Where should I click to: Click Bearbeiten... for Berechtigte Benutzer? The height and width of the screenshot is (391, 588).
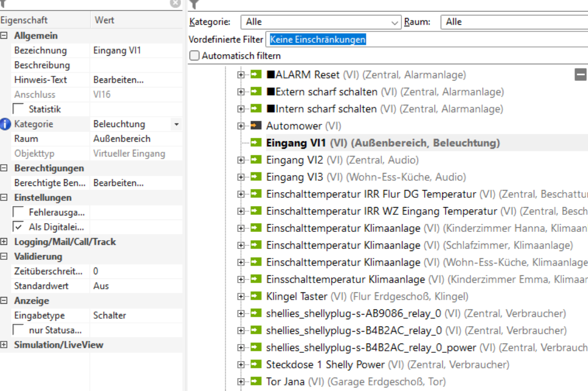tap(118, 183)
